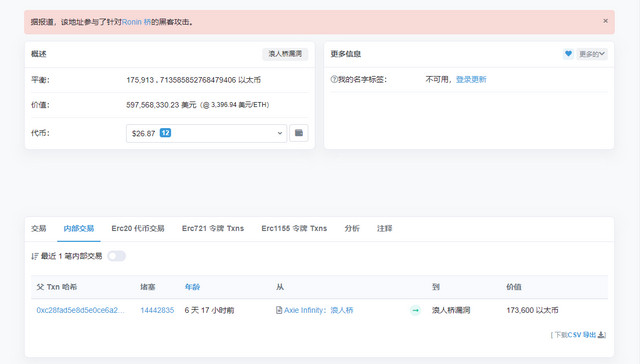Screen dimensions: 640x364
Task: Click the blue 12 token count badge
Action: 165,133
